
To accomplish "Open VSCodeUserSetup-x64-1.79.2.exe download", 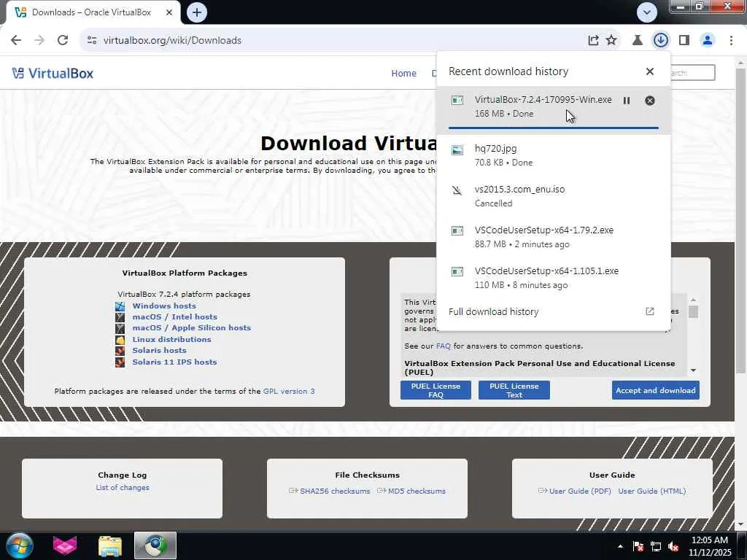I will (x=554, y=237).
